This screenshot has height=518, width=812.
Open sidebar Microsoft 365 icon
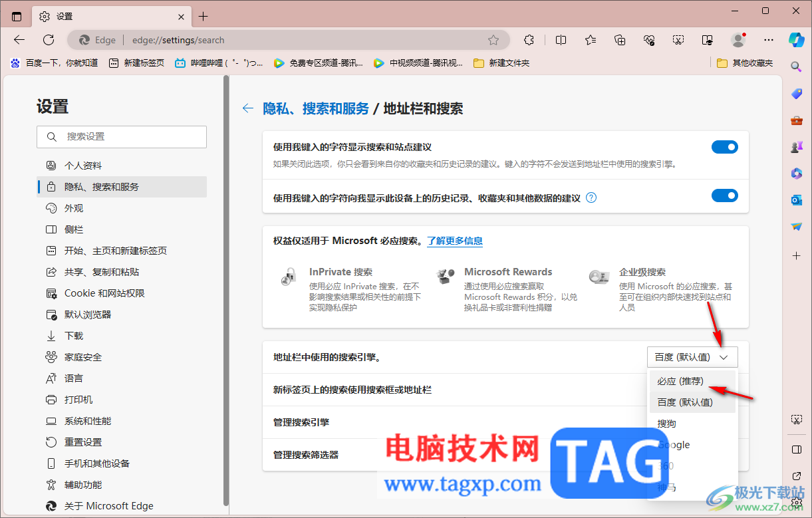[x=796, y=174]
